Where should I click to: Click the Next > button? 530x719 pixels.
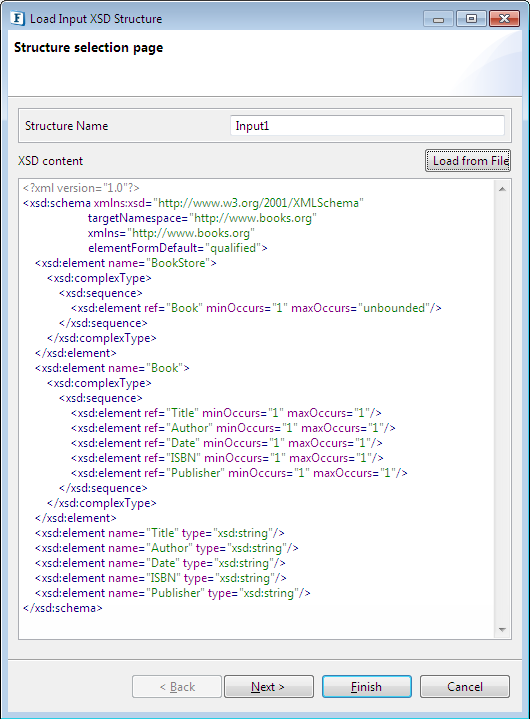[x=269, y=686]
